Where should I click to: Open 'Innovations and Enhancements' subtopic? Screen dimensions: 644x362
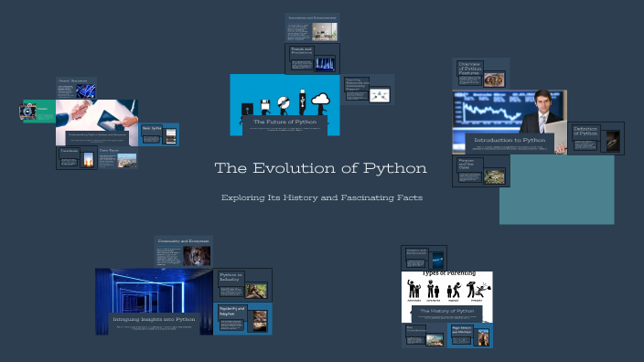312,28
